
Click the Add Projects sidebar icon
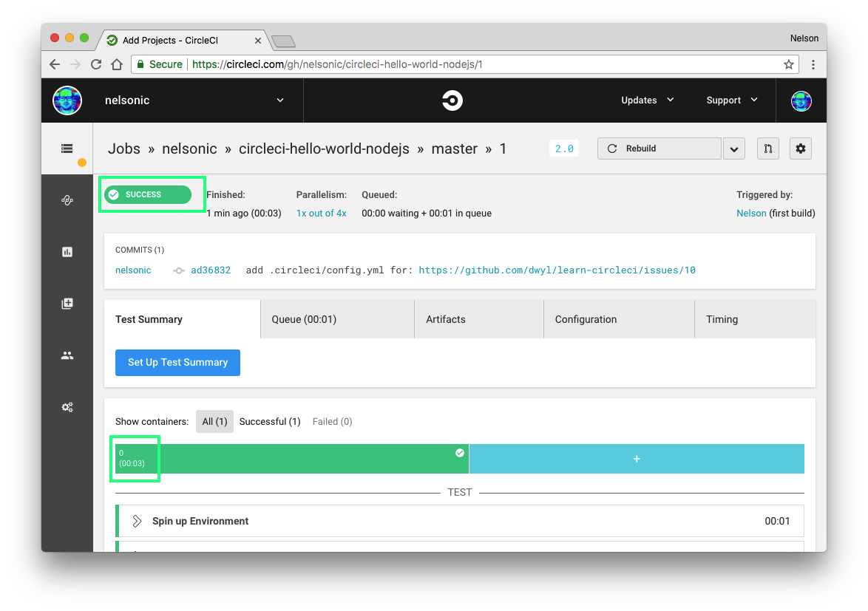(x=67, y=304)
